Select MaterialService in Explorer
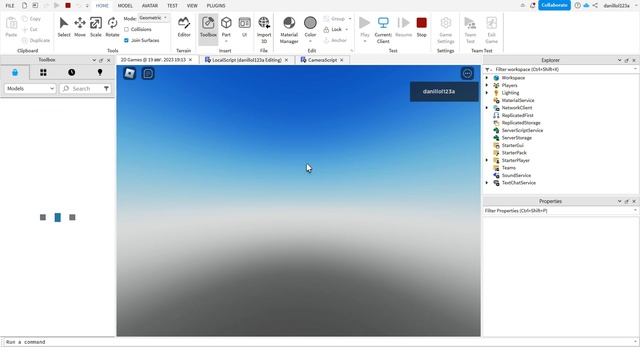Viewport: 640px width, 360px height. [518, 100]
